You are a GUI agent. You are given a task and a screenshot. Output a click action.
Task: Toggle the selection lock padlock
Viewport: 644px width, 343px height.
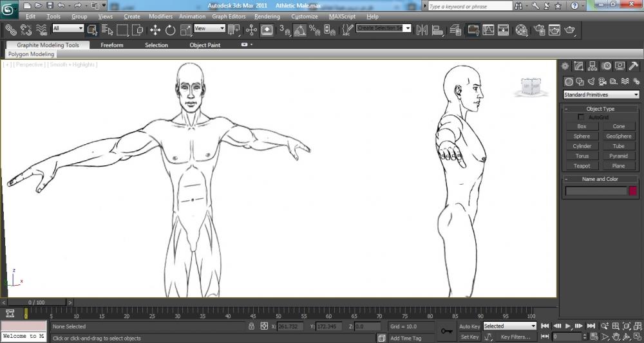click(252, 326)
